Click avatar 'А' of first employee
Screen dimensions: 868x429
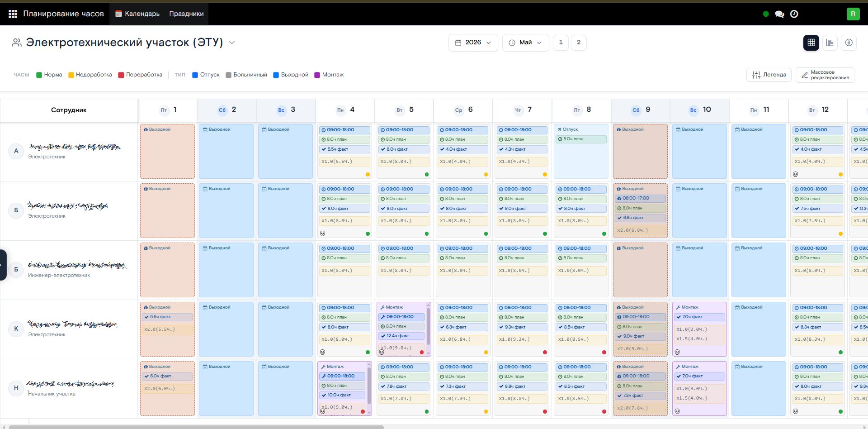point(16,151)
